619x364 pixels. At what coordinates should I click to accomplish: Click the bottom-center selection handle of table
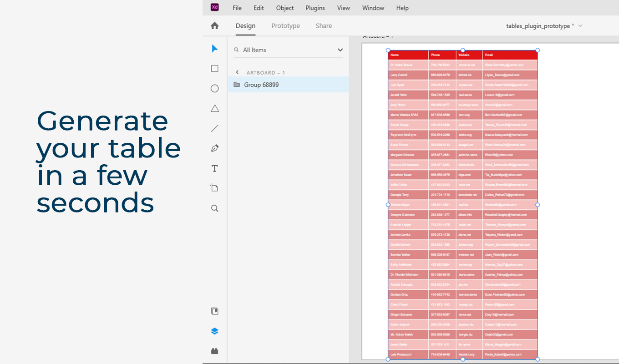[x=463, y=359]
